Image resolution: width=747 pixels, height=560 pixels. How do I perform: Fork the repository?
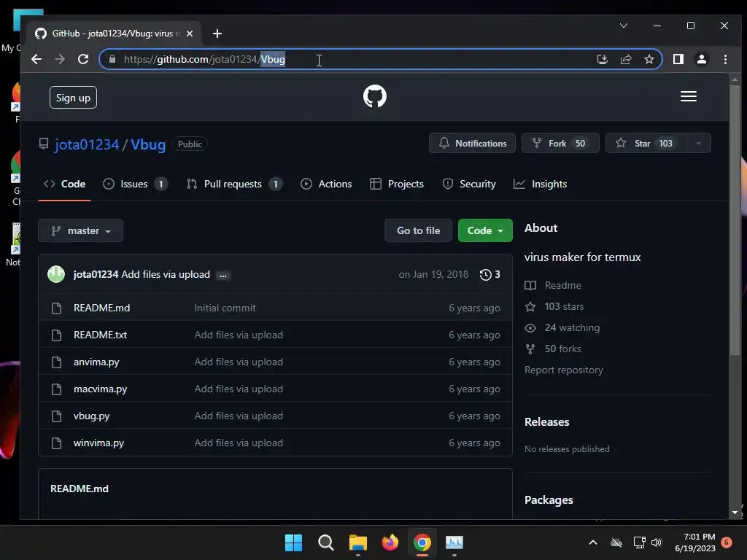pos(560,144)
